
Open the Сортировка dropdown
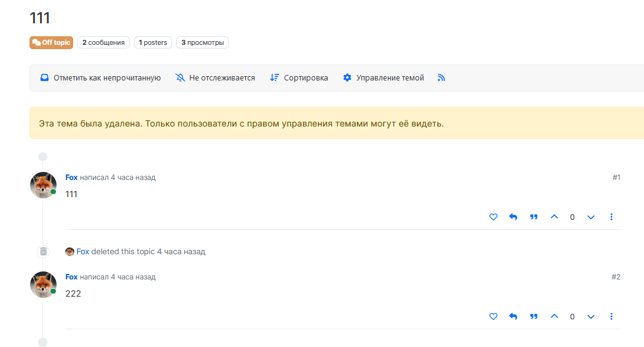pyautogui.click(x=299, y=77)
